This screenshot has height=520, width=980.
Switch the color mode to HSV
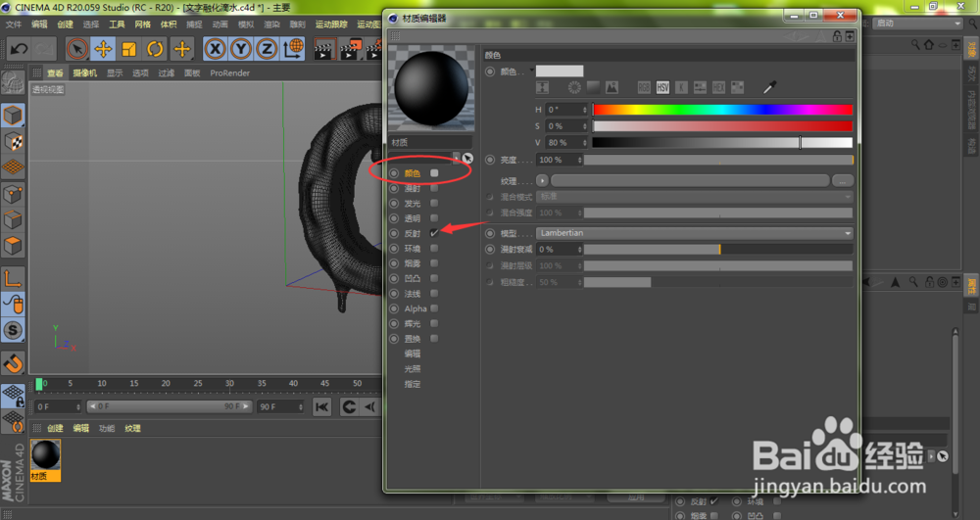coord(662,87)
